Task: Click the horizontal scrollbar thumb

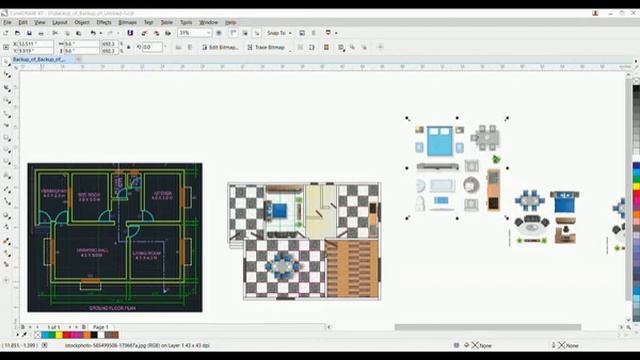Action: point(487,327)
